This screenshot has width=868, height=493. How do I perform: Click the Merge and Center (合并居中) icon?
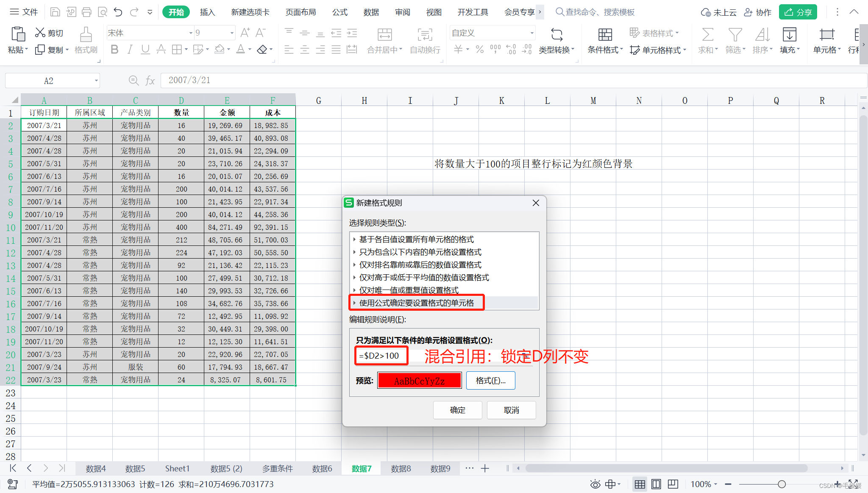click(x=384, y=35)
